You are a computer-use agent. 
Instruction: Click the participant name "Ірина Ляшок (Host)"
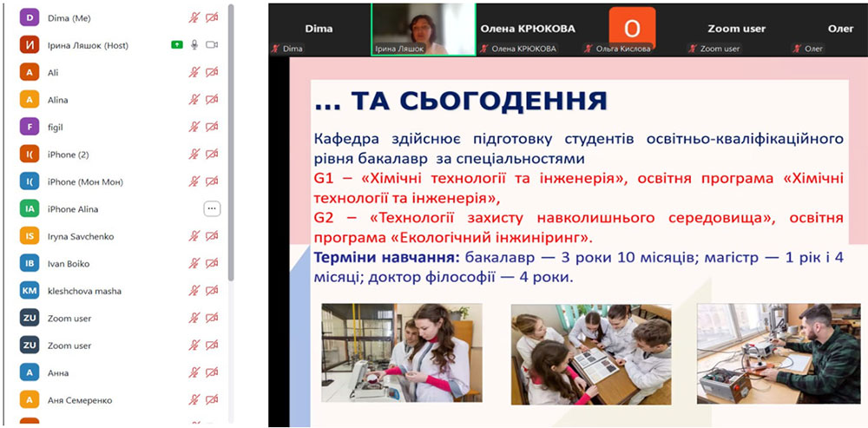click(x=88, y=45)
